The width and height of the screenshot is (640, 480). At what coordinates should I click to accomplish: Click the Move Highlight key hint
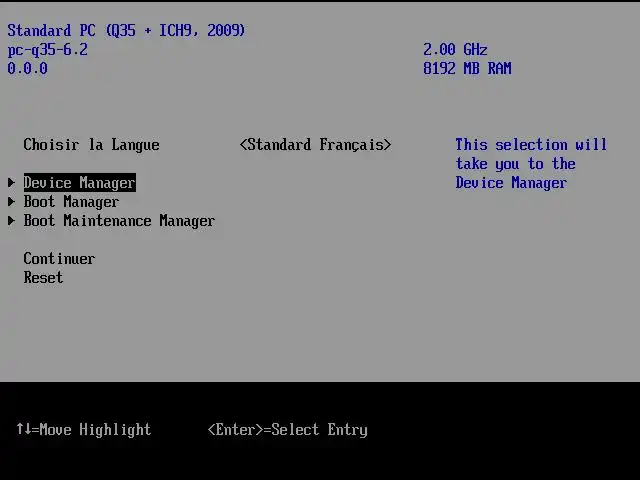(84, 429)
